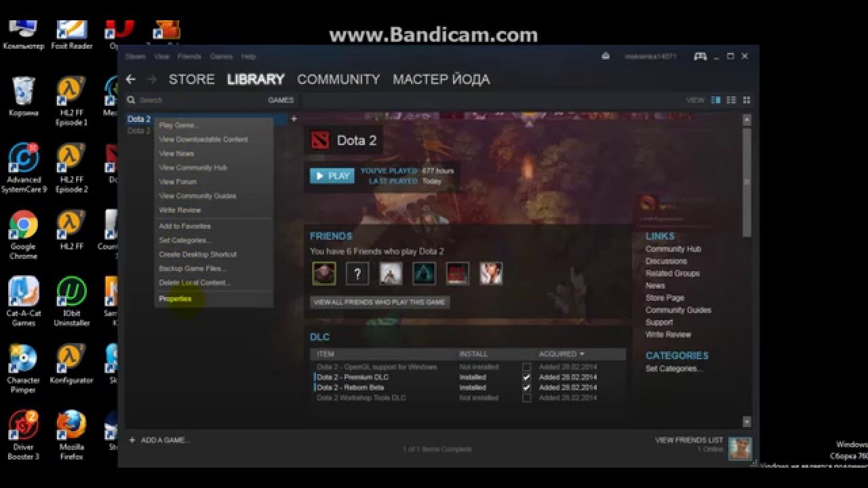This screenshot has width=868, height=488.
Task: Sort DLC by the ACQUIRED column arrow
Action: (582, 354)
